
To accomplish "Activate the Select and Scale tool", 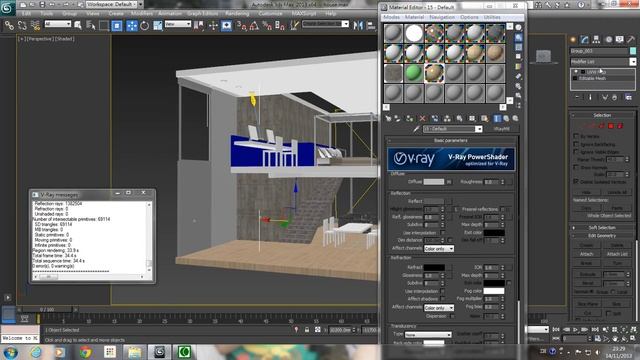I will (x=158, y=26).
